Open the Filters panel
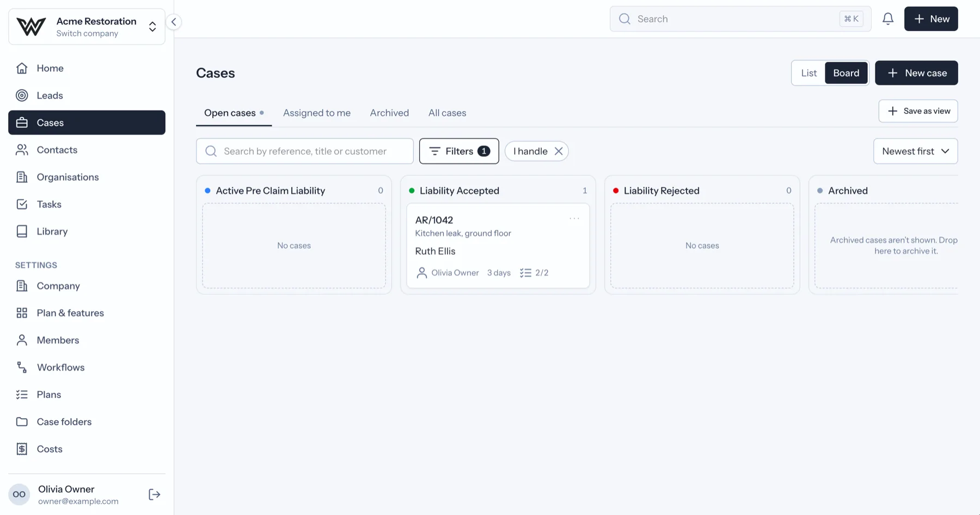Image resolution: width=980 pixels, height=515 pixels. [x=459, y=151]
